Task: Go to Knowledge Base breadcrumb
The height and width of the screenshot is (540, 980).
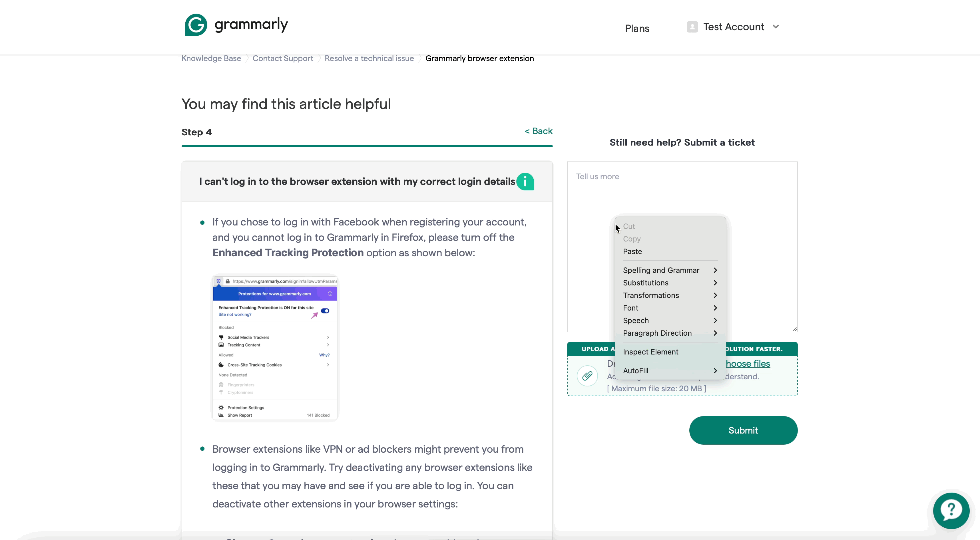Action: [211, 58]
